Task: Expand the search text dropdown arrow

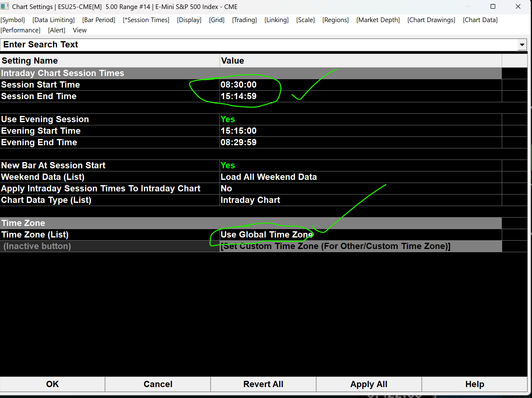Action: 522,45
